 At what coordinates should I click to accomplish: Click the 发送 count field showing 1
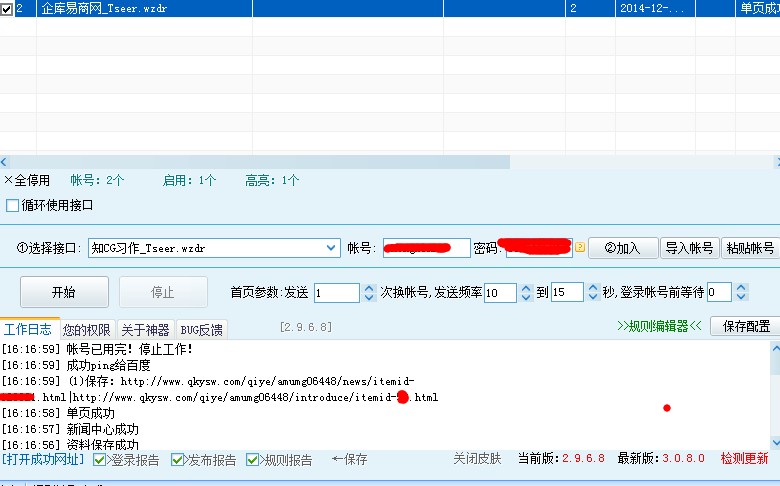[x=337, y=292]
